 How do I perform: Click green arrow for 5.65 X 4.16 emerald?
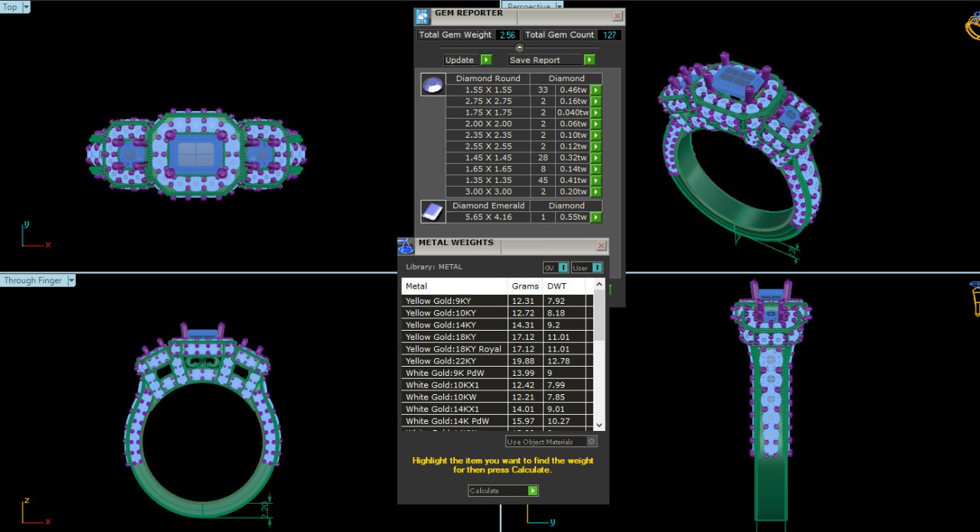click(596, 217)
